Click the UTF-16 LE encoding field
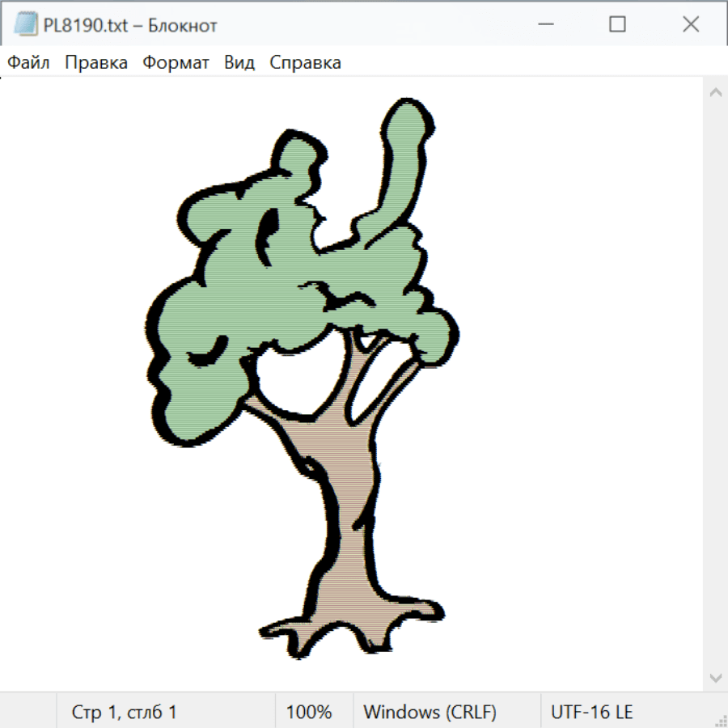This screenshot has width=728, height=728. [592, 713]
